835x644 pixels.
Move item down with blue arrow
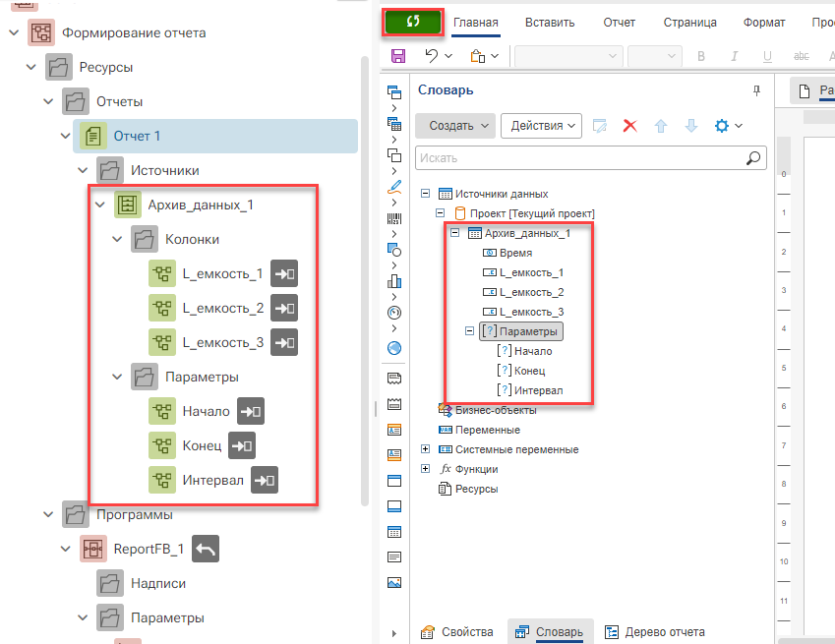click(x=691, y=126)
